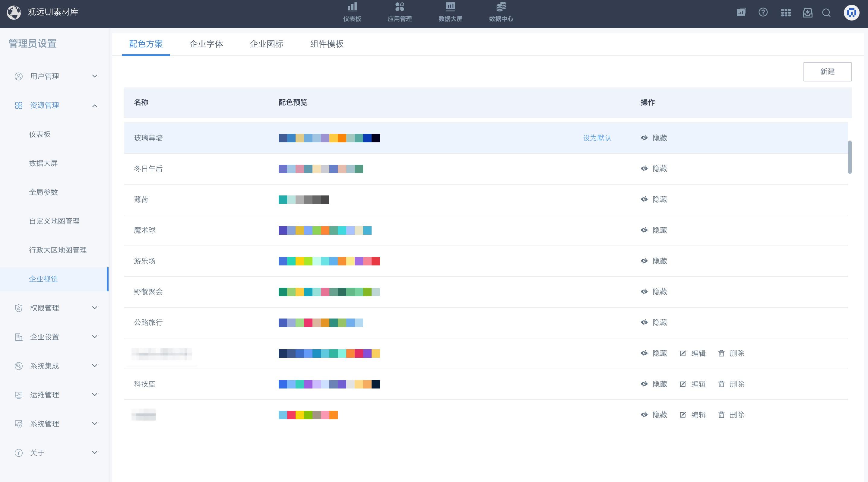Image resolution: width=868 pixels, height=482 pixels.
Task: Expand the 企业设置 chevron
Action: click(x=95, y=337)
